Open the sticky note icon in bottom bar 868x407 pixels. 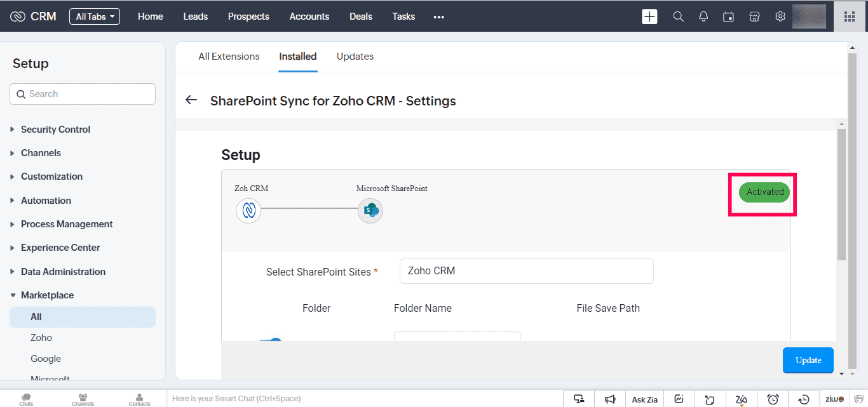(710, 399)
